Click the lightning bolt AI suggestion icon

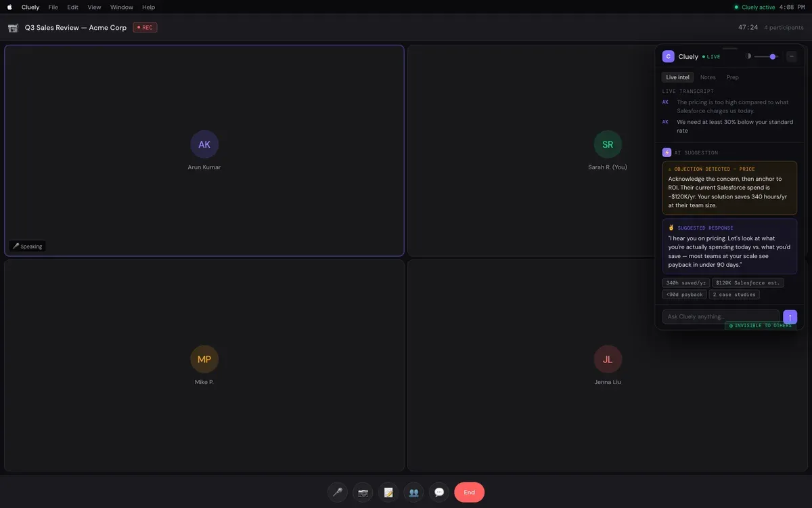(x=667, y=153)
